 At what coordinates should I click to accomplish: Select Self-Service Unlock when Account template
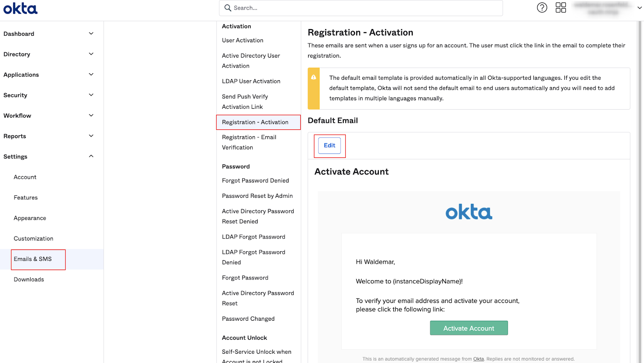[256, 357]
